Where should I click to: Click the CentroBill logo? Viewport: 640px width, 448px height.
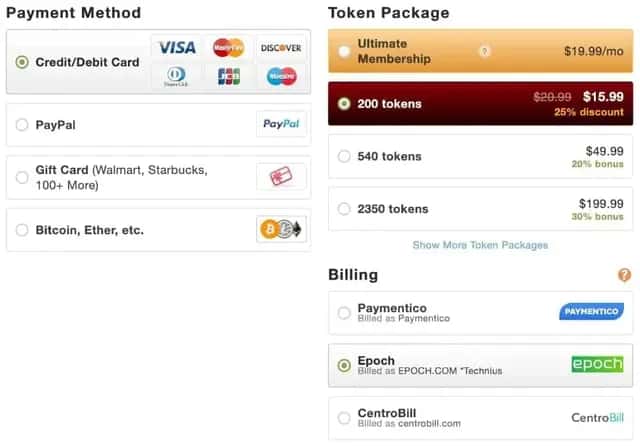[597, 417]
